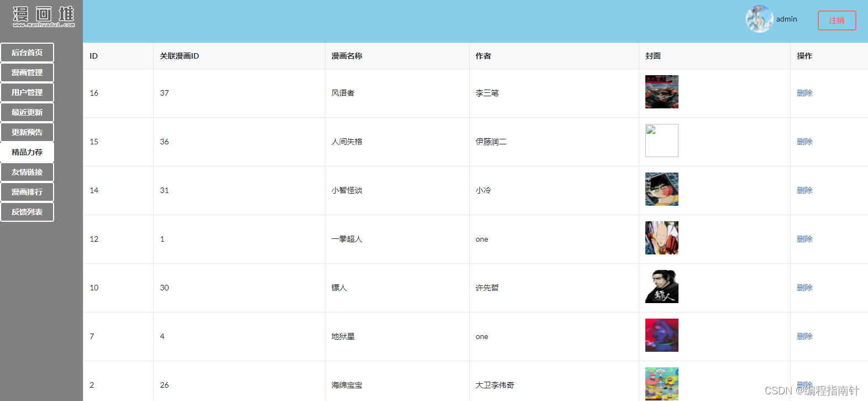The width and height of the screenshot is (868, 401).
Task: Click the author 李三笔
Action: 487,93
